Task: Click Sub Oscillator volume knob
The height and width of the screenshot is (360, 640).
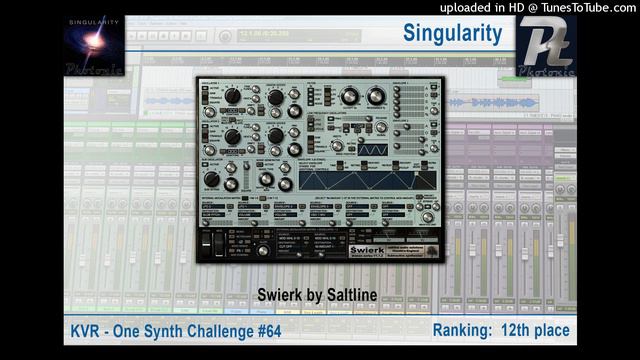Action: pos(231,184)
